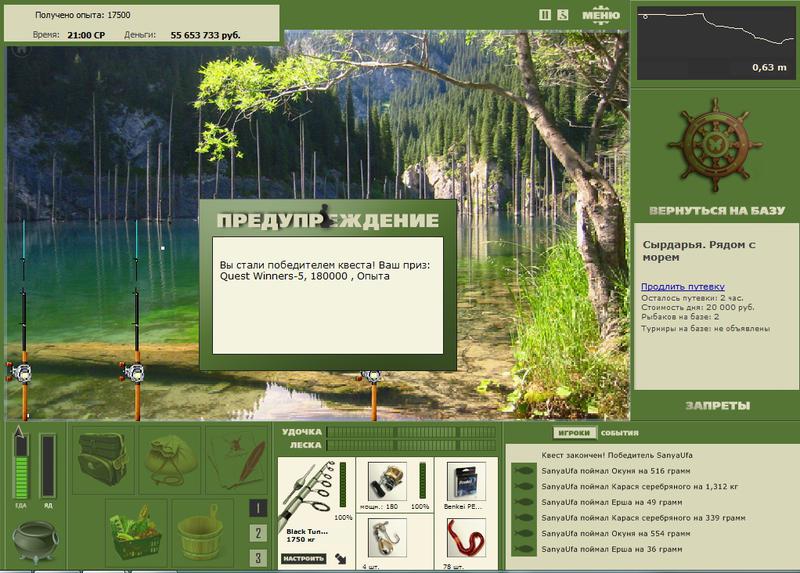Switch to the ИГРОКИ tab

click(574, 433)
